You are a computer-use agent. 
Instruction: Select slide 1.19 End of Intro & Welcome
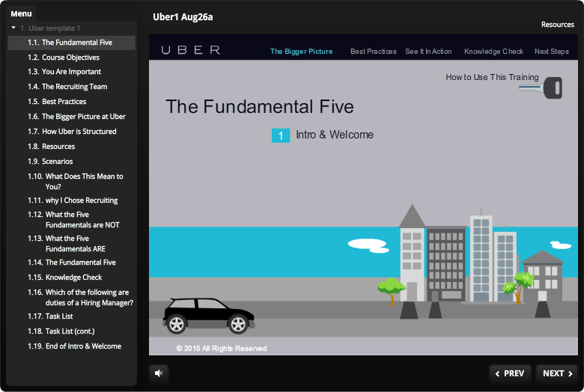click(72, 346)
